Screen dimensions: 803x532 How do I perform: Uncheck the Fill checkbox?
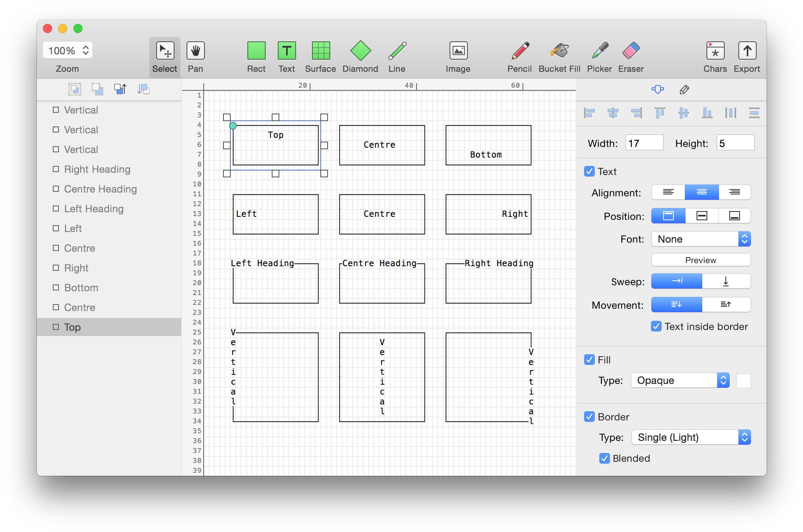point(589,360)
